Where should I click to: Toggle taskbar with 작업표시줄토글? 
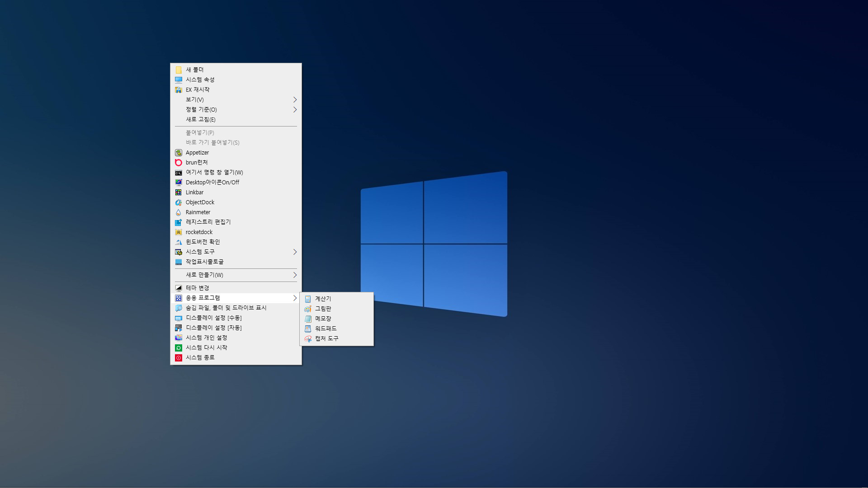[236, 262]
